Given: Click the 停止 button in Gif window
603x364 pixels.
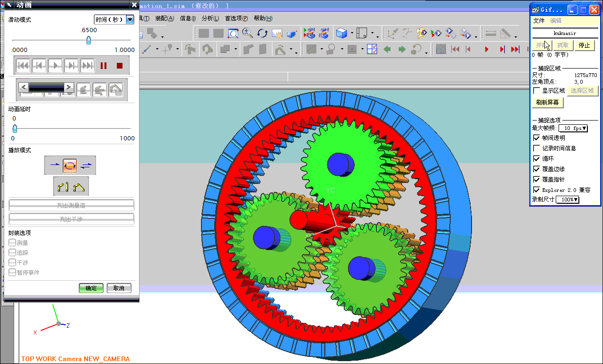Looking at the screenshot, I should pyautogui.click(x=585, y=45).
